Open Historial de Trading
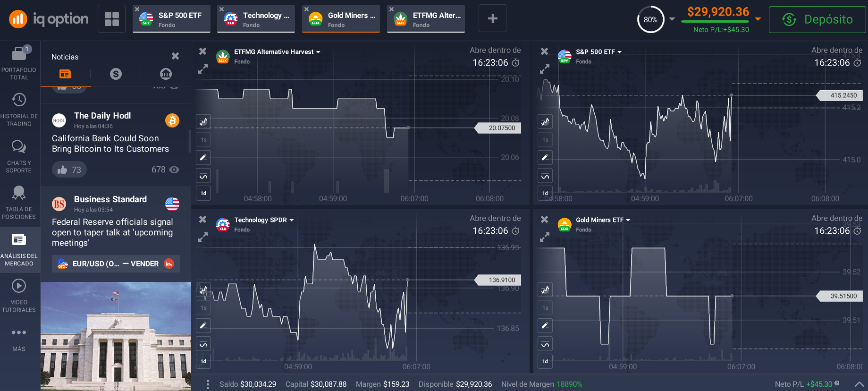This screenshot has width=868, height=391. (x=19, y=110)
